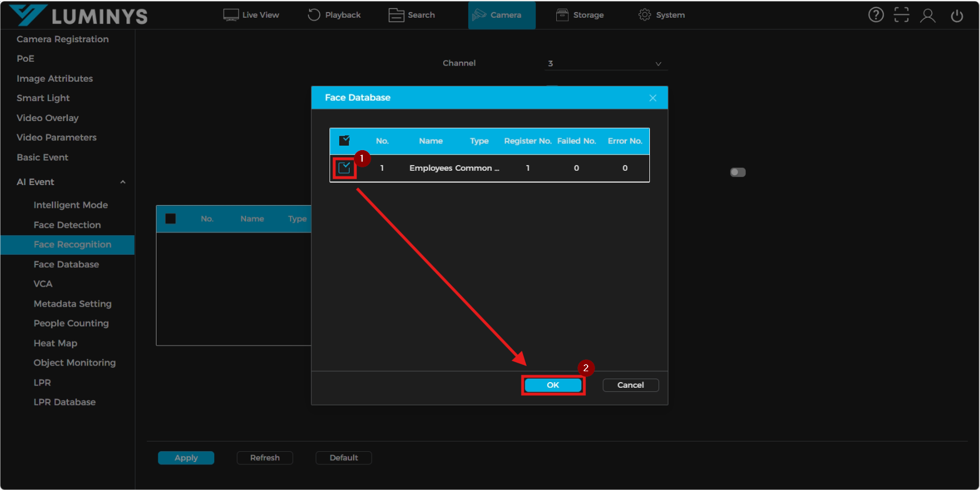This screenshot has height=490, width=980.
Task: Click the Storage drive icon
Action: coord(562,15)
